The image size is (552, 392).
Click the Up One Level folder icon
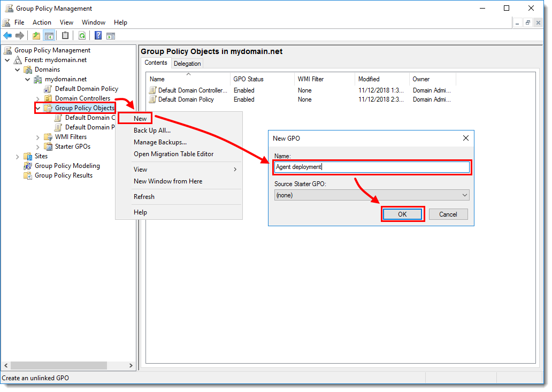36,36
